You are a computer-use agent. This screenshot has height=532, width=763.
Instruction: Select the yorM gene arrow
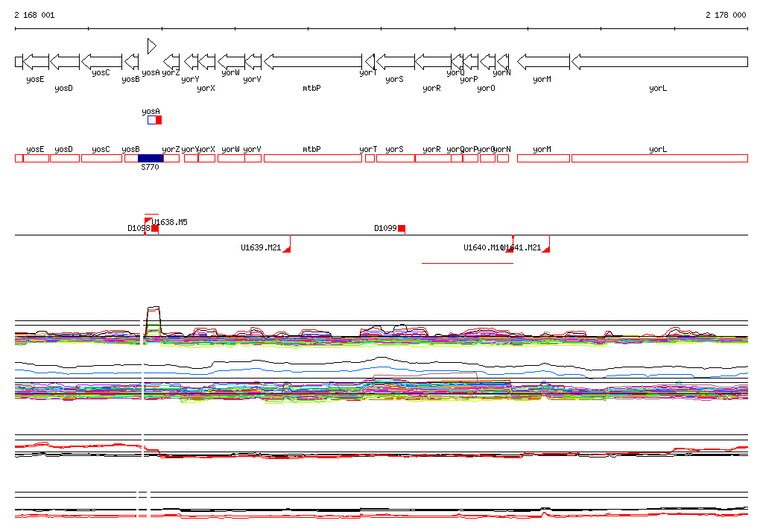(x=543, y=61)
